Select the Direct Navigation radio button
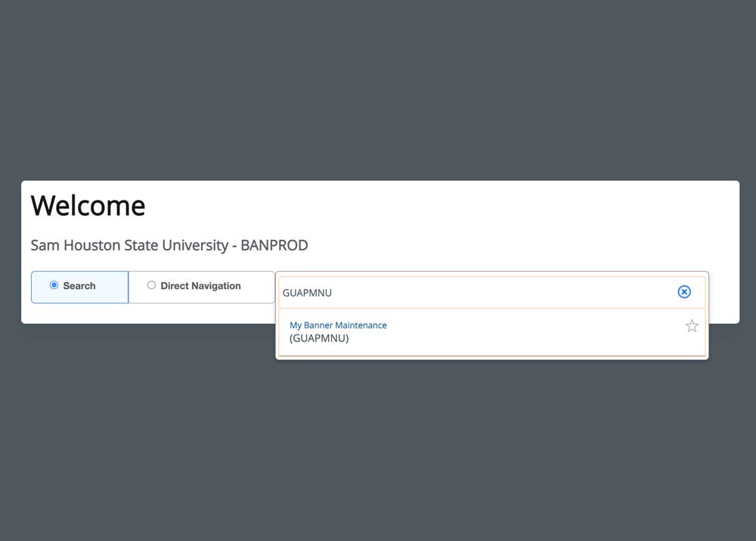This screenshot has height=541, width=756. click(151, 285)
